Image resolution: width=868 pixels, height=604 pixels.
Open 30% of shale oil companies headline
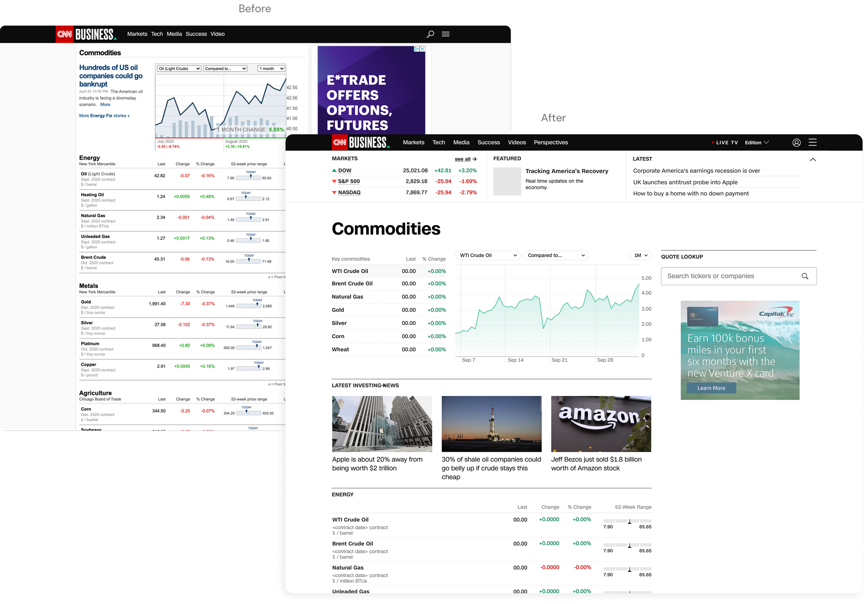[x=491, y=468]
